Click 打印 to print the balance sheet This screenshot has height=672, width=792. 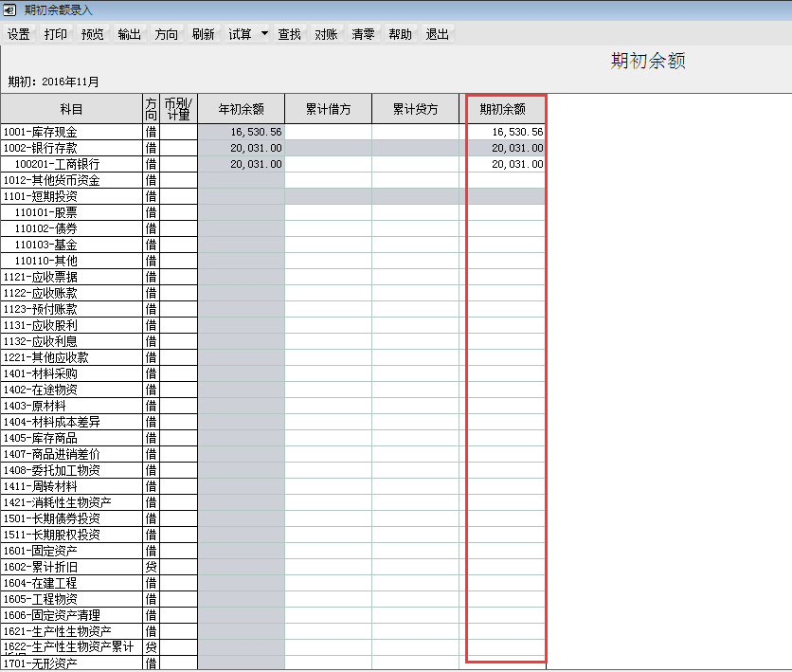(55, 33)
